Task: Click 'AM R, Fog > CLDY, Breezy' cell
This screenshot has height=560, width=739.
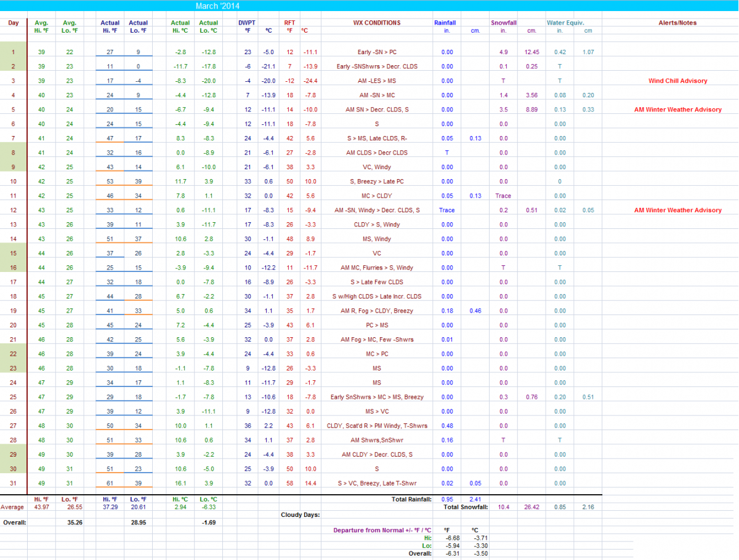Action: click(x=376, y=311)
